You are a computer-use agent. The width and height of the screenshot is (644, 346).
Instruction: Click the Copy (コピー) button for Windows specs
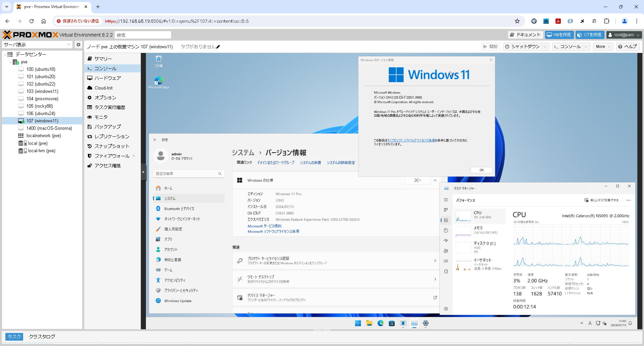(417, 180)
